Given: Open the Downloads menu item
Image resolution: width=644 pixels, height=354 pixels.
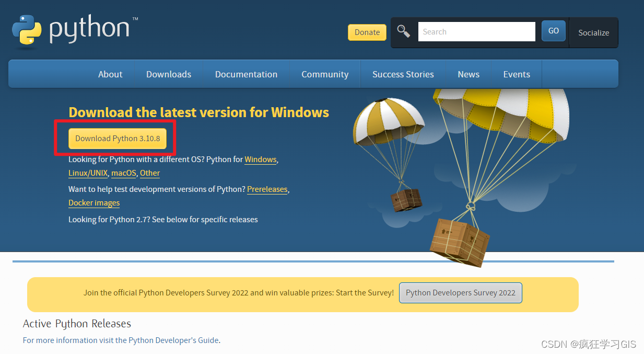Looking at the screenshot, I should point(169,74).
